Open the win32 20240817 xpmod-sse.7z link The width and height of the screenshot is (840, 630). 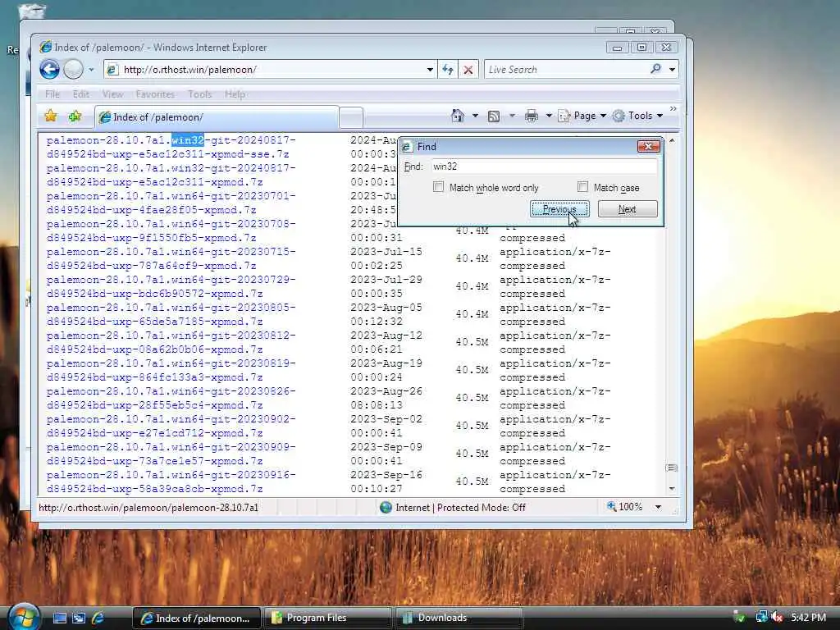(171, 148)
